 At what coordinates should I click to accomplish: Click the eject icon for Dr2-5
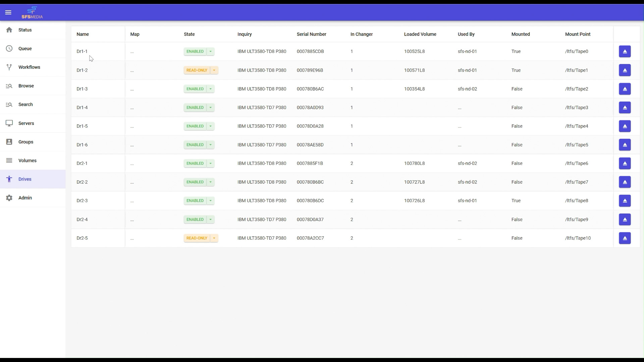point(625,238)
